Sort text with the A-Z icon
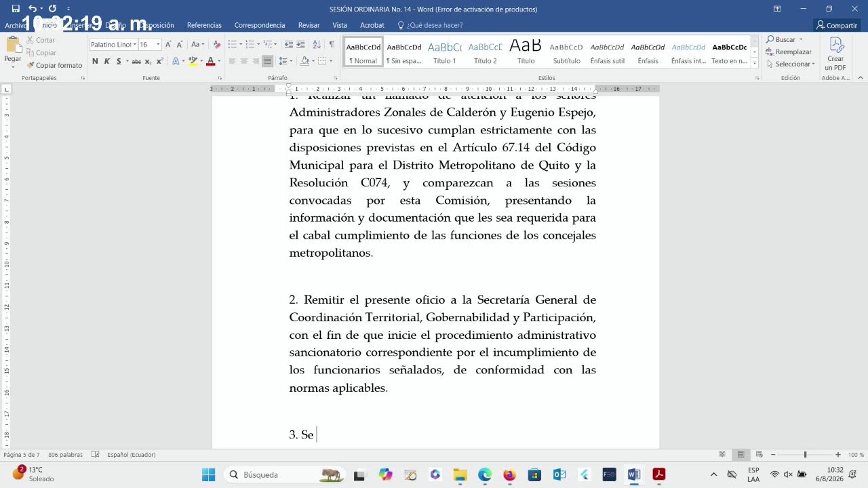 point(317,44)
